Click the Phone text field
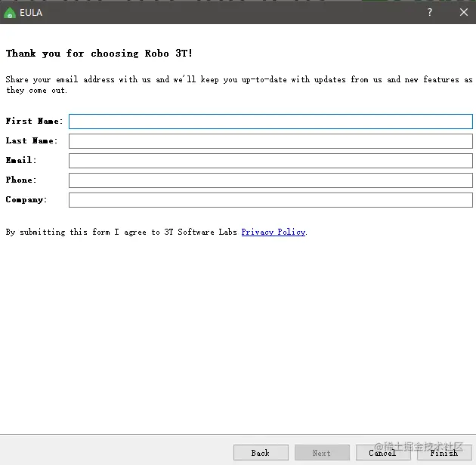 point(270,180)
